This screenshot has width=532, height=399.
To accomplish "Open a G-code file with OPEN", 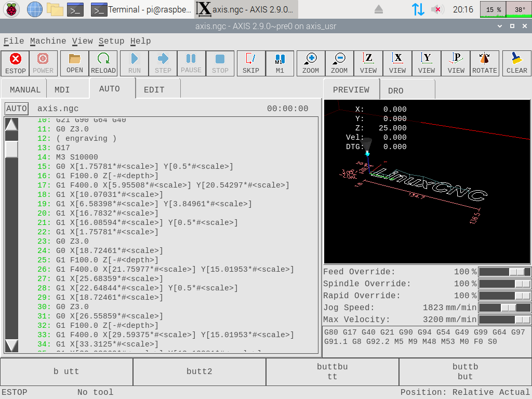I will click(x=75, y=63).
